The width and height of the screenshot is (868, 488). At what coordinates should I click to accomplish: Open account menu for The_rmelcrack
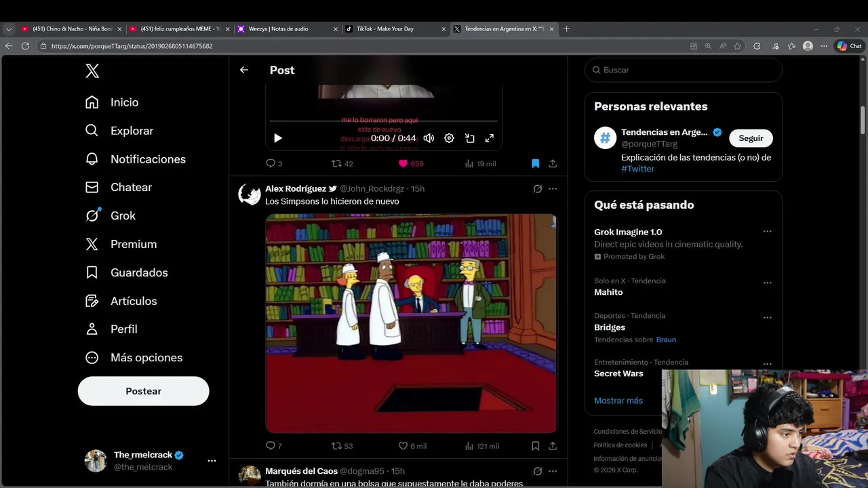(x=150, y=461)
